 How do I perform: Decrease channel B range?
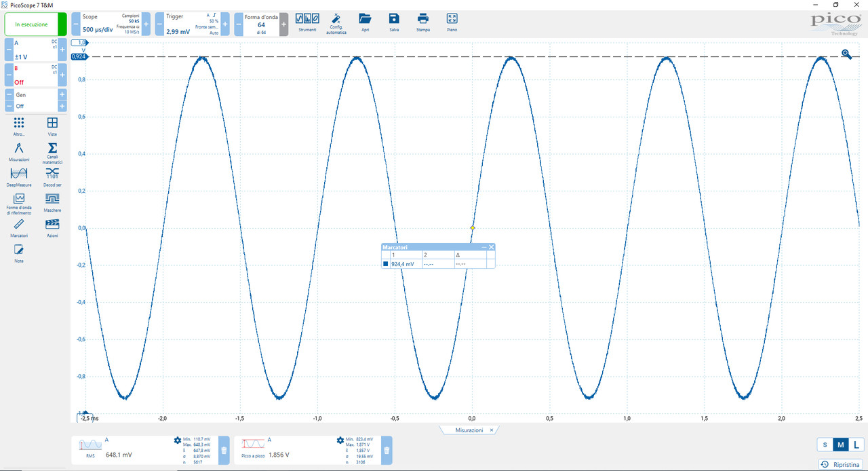[9, 75]
